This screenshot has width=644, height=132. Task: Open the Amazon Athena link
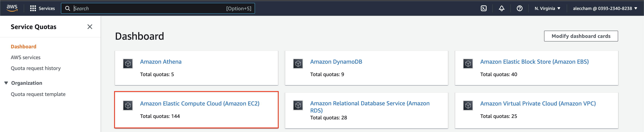(x=161, y=62)
